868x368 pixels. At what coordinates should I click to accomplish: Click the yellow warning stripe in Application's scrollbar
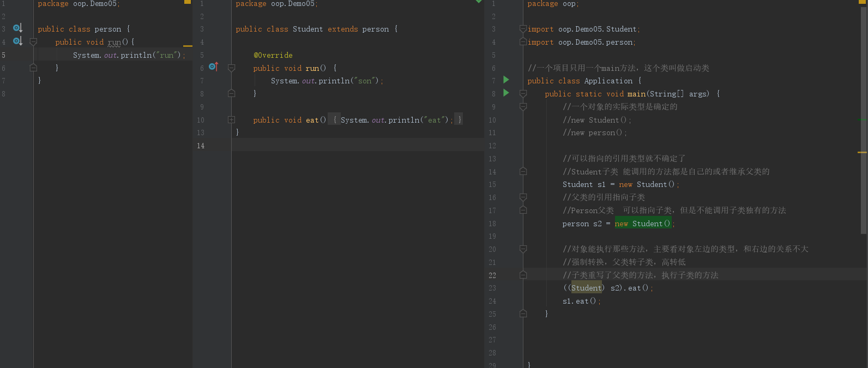tap(862, 152)
